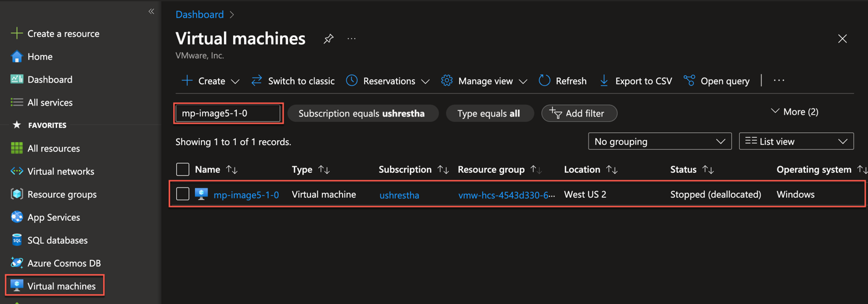Check the mp-image5-1-0 row checkbox

click(182, 194)
